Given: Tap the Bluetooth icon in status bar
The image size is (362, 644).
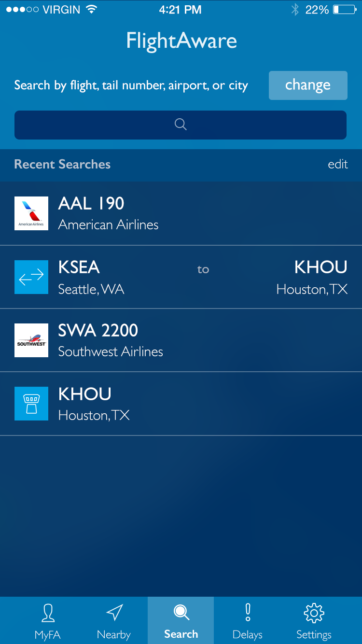Looking at the screenshot, I should tap(295, 10).
